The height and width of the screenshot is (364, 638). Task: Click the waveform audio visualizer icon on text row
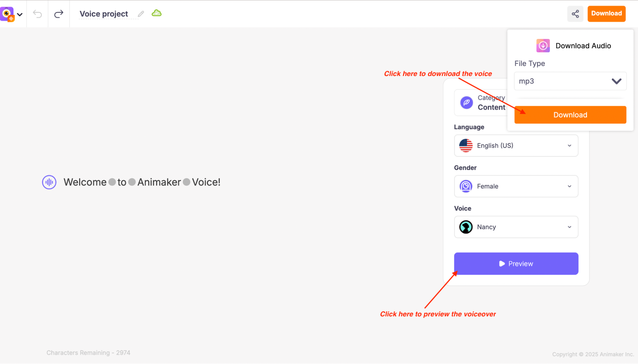[x=49, y=182]
